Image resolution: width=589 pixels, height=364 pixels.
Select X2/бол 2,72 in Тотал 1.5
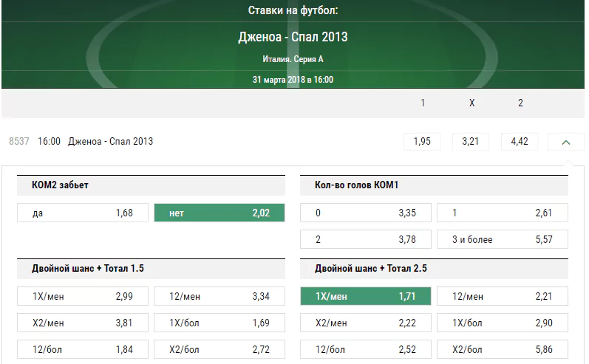219,349
